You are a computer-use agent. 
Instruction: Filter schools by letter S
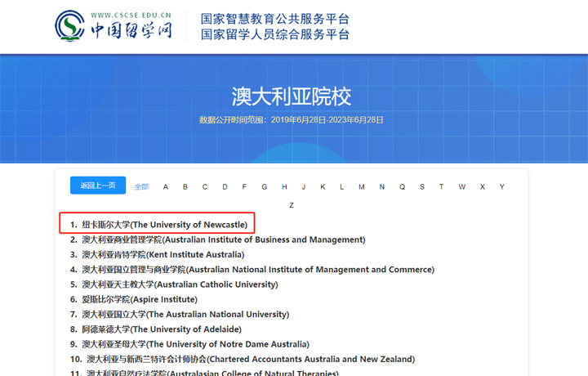[x=422, y=187]
